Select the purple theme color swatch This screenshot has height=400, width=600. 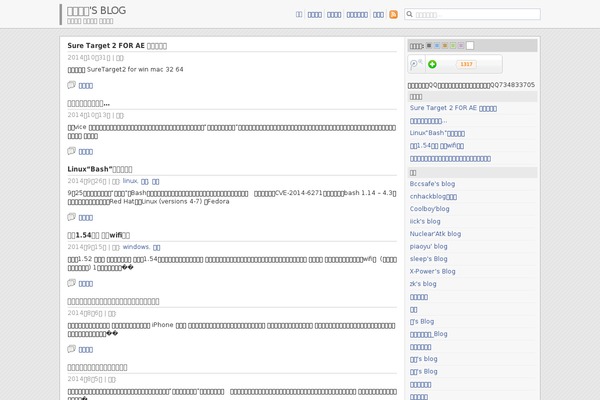(x=461, y=46)
